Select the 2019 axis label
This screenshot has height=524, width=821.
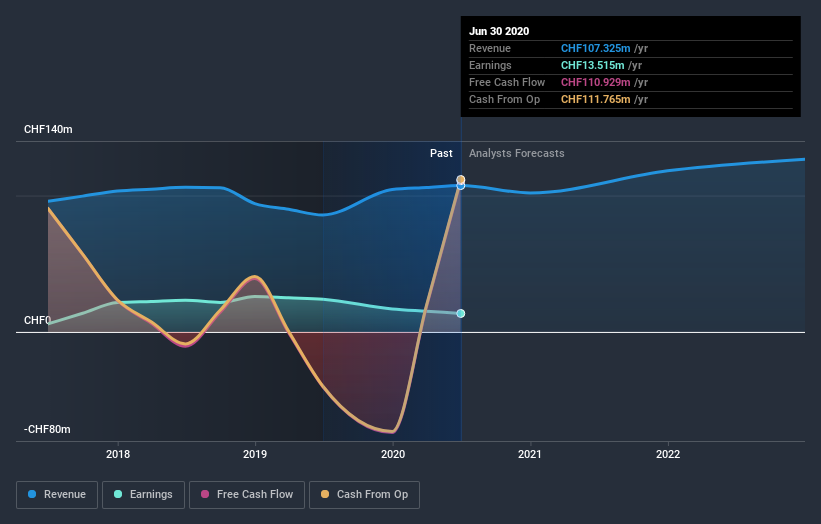(255, 454)
